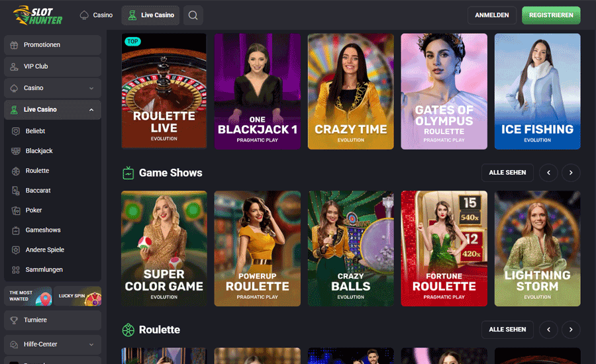Image resolution: width=596 pixels, height=364 pixels.
Task: Click the Hilfe-Center chat icon
Action: point(14,344)
